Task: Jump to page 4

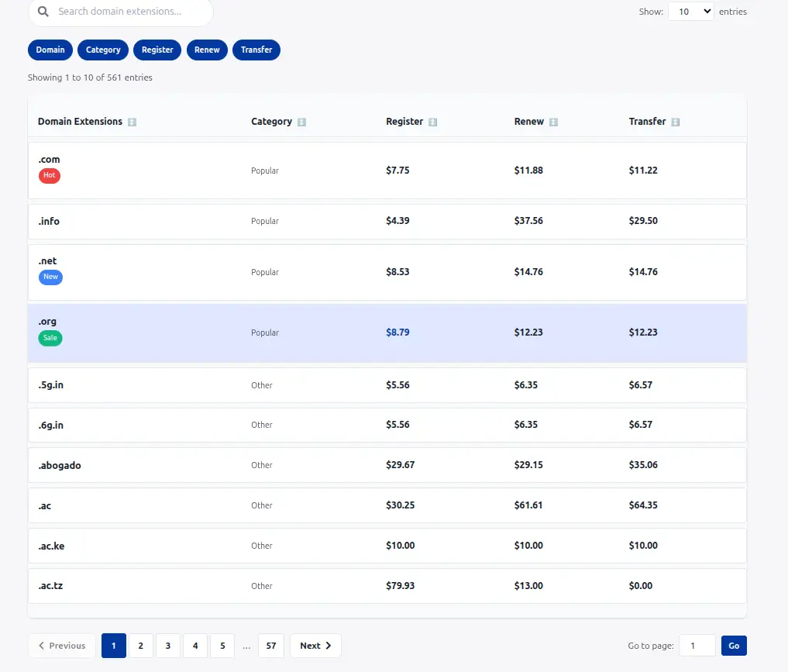Action: (195, 646)
